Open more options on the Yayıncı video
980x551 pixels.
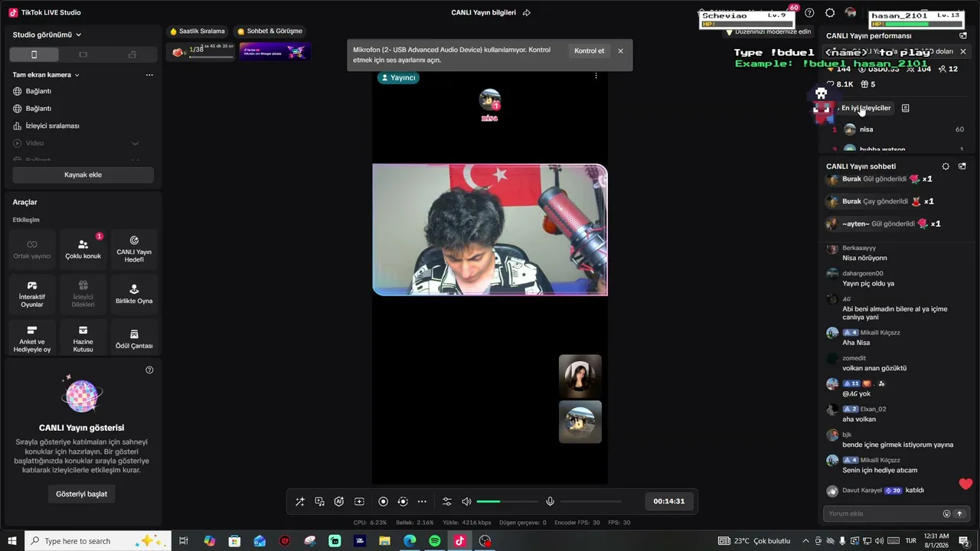tap(596, 75)
